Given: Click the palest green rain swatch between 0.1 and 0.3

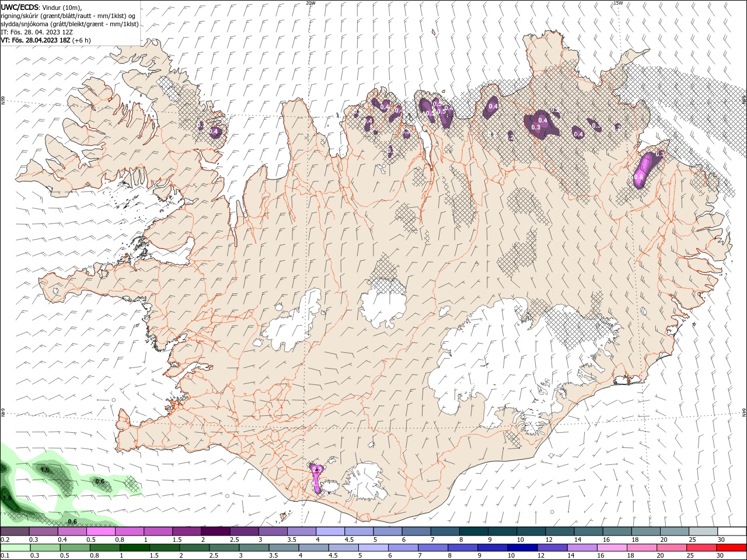Looking at the screenshot, I should [x=16, y=548].
